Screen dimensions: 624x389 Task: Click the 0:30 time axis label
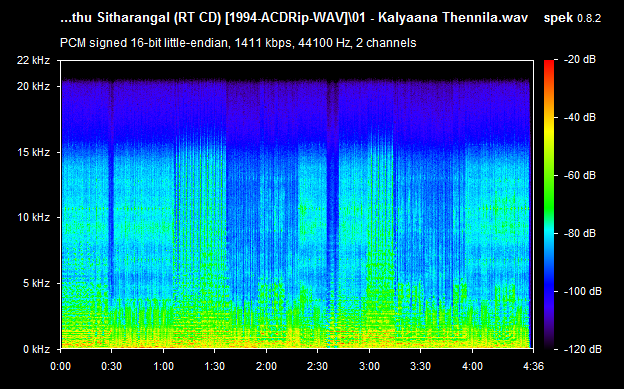(x=111, y=366)
